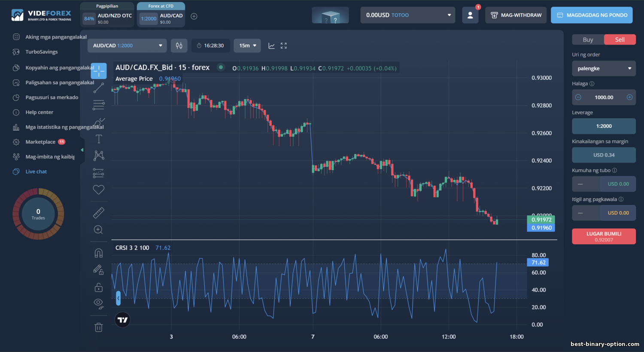This screenshot has height=352, width=644.
Task: Switch order direction to Buy
Action: (588, 39)
